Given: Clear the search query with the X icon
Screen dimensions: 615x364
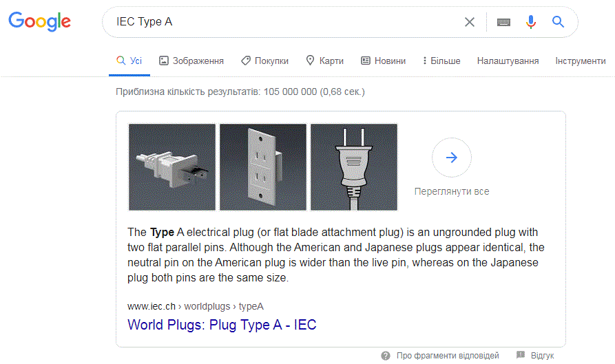Looking at the screenshot, I should [470, 22].
